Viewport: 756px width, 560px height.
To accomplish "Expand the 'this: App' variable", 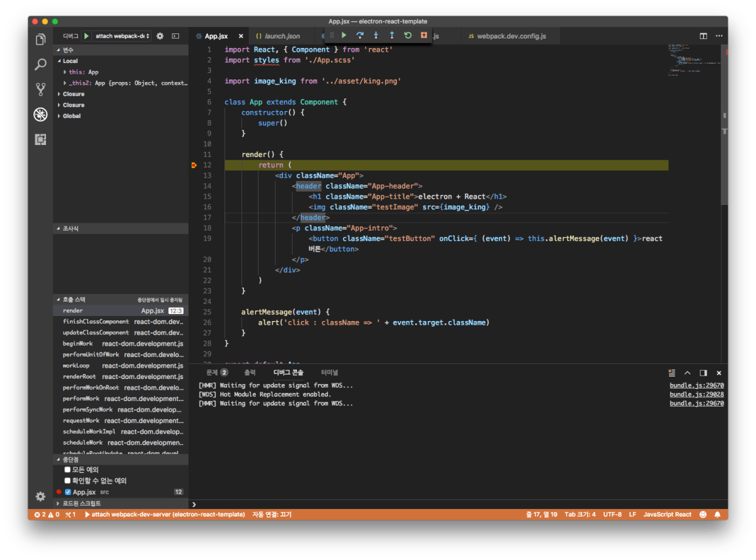I will click(x=66, y=72).
